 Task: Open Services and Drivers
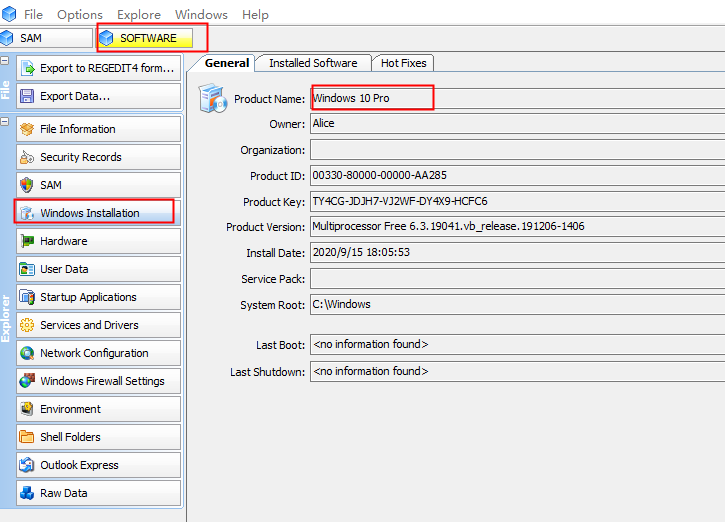click(x=98, y=325)
